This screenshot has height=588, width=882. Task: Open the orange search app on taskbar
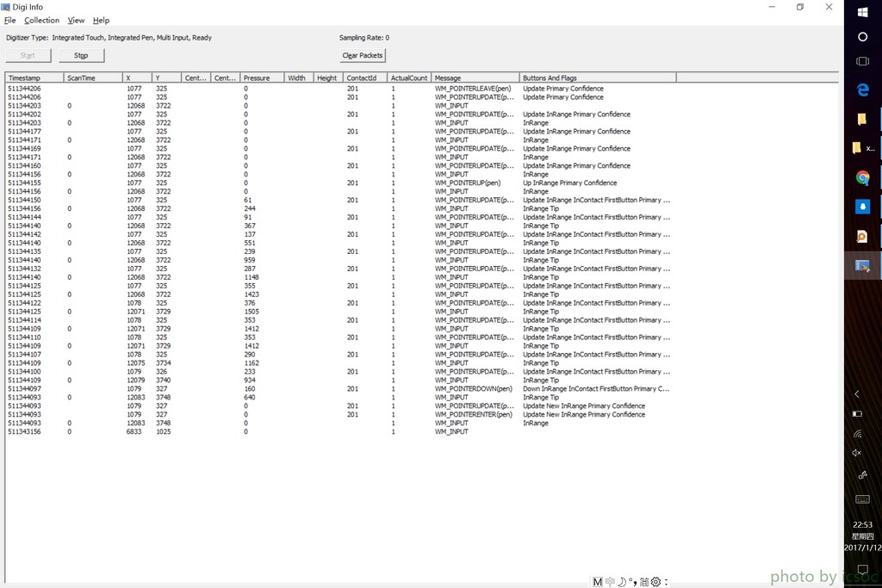coord(862,237)
